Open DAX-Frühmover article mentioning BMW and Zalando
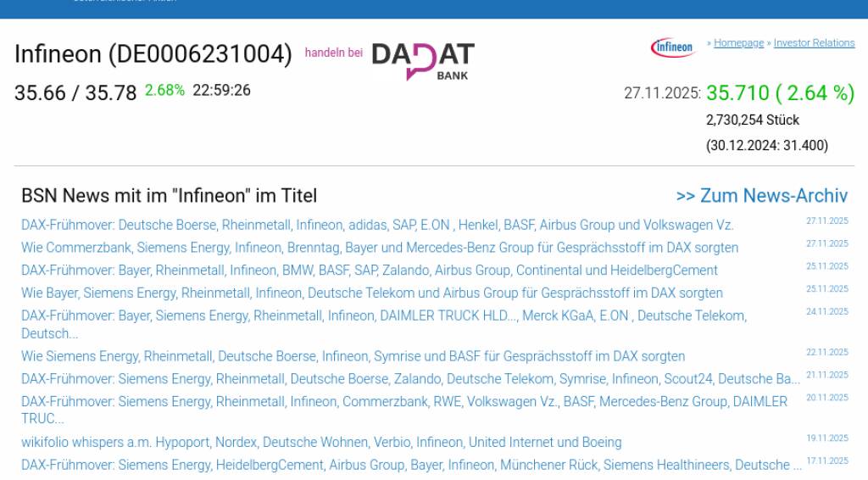Screen dimensions: 868x480 coord(369,271)
